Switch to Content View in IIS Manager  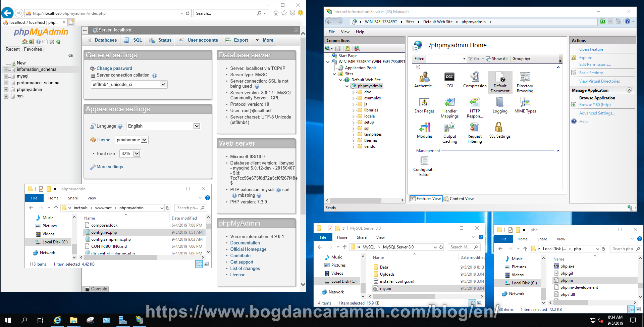pyautogui.click(x=459, y=199)
